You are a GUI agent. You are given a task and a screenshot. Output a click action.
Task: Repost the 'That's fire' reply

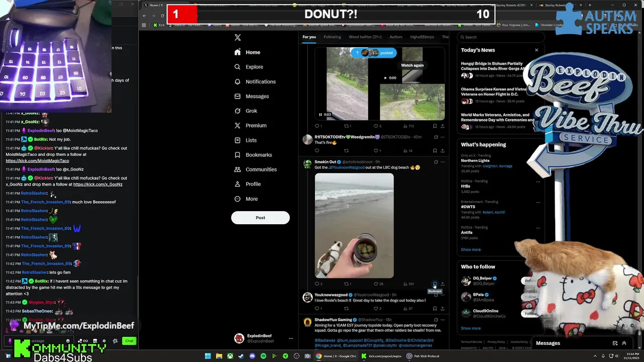(346, 150)
